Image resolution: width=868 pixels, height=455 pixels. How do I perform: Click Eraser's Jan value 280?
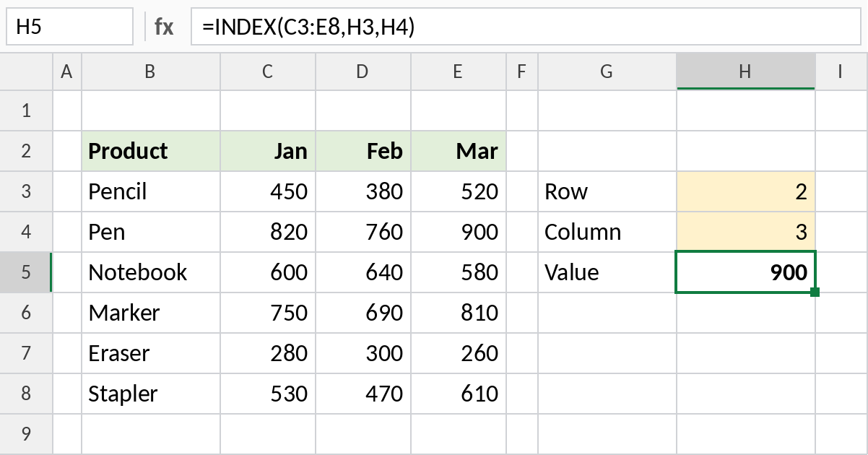click(x=268, y=353)
